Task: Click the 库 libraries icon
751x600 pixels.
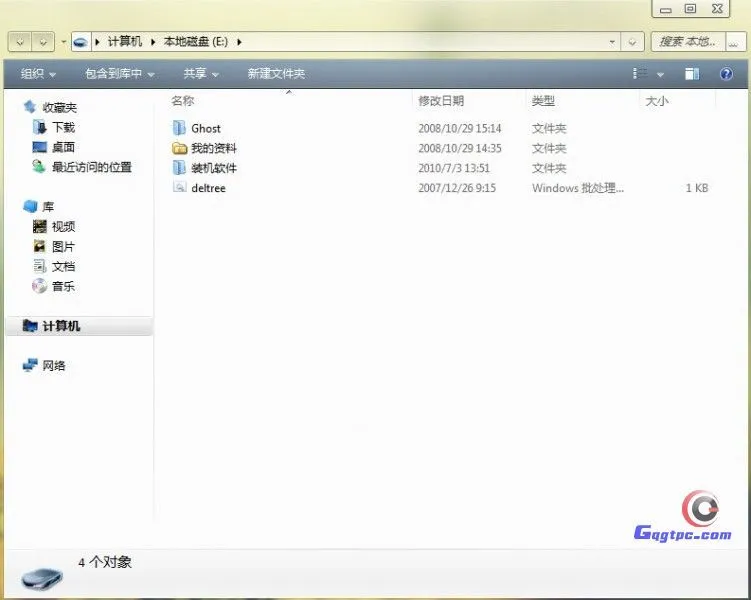Action: (x=30, y=206)
